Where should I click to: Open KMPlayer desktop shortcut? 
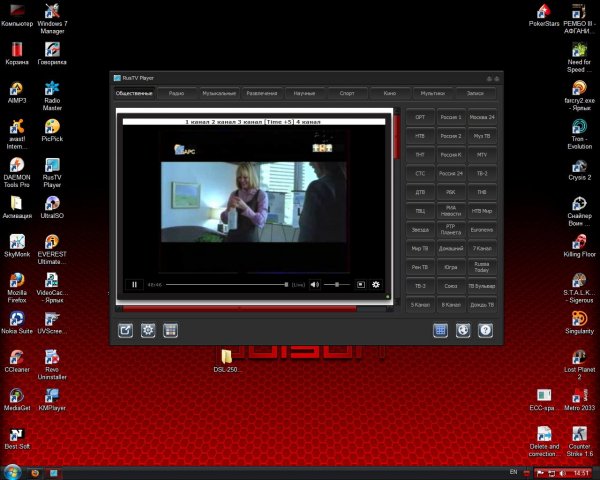(52, 400)
